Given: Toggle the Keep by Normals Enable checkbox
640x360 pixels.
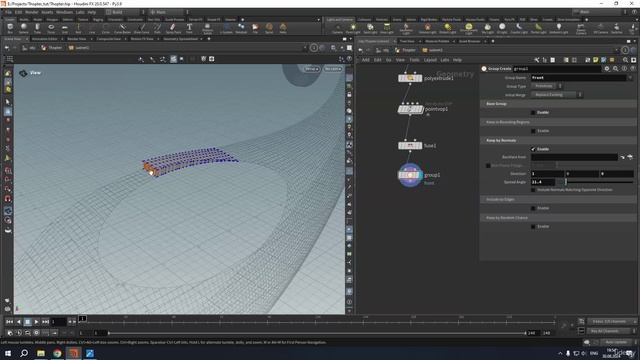Looking at the screenshot, I should click(533, 149).
